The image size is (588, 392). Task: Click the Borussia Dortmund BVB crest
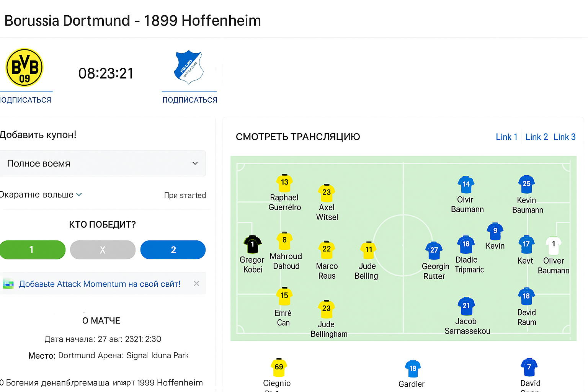click(x=24, y=68)
